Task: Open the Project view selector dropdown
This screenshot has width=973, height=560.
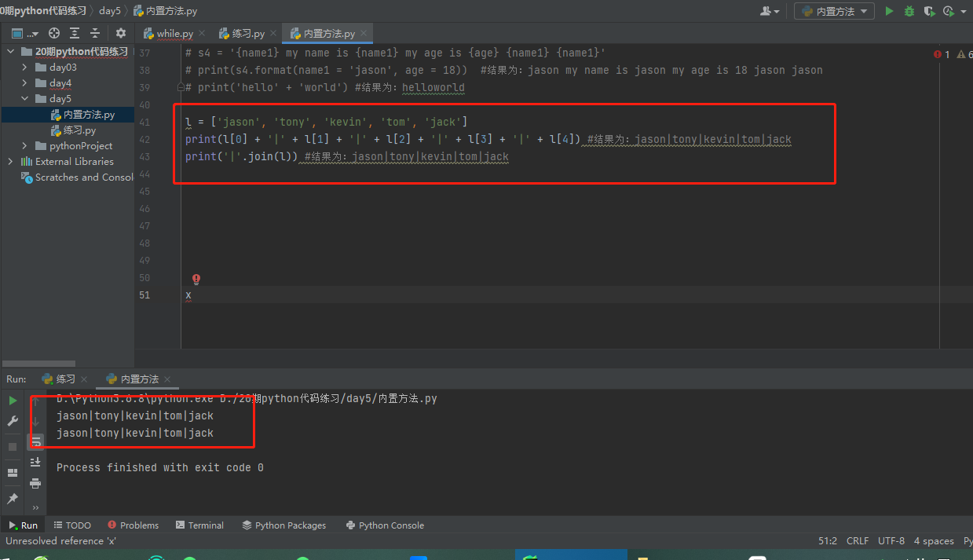Action: click(x=25, y=33)
